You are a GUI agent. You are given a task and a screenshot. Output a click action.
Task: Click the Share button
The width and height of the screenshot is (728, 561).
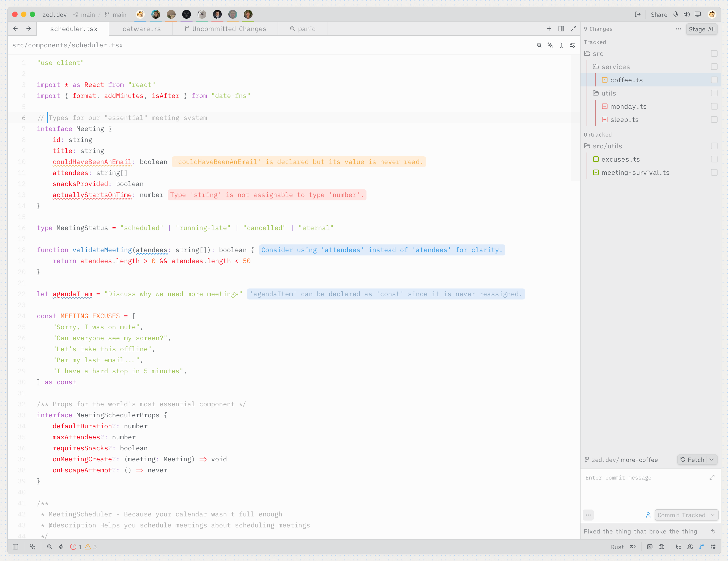[x=659, y=15]
